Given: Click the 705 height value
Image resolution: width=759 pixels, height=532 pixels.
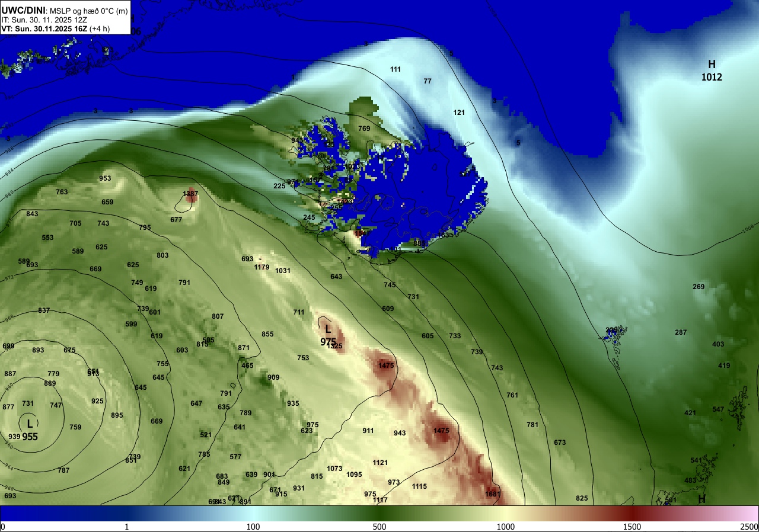Looking at the screenshot, I should pyautogui.click(x=75, y=223).
